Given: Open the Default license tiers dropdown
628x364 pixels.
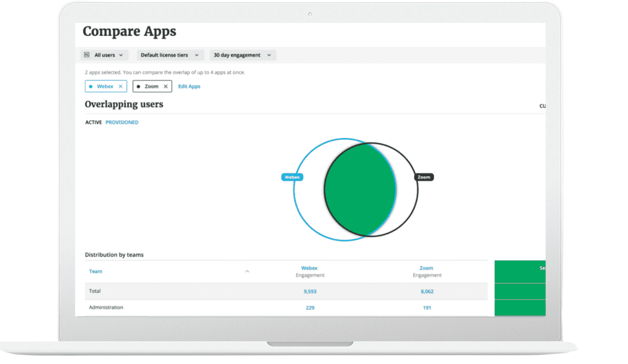Looking at the screenshot, I should (x=170, y=55).
